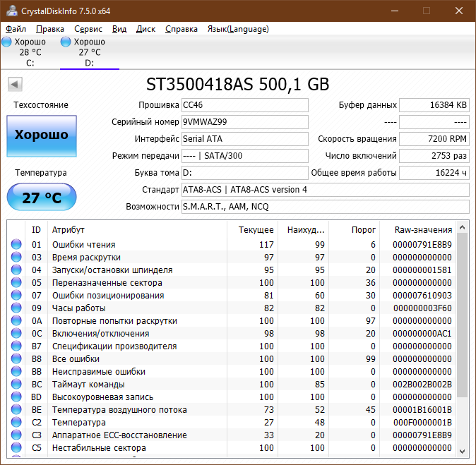Click the attribute list scrollbar thumb
The image size is (476, 465).
[463, 315]
